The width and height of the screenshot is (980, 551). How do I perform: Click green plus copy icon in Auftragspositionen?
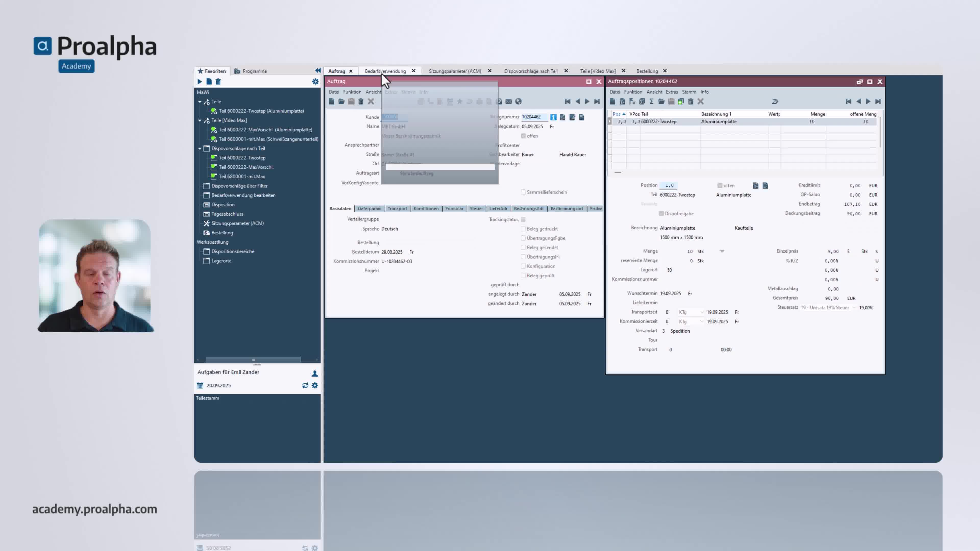(x=681, y=102)
